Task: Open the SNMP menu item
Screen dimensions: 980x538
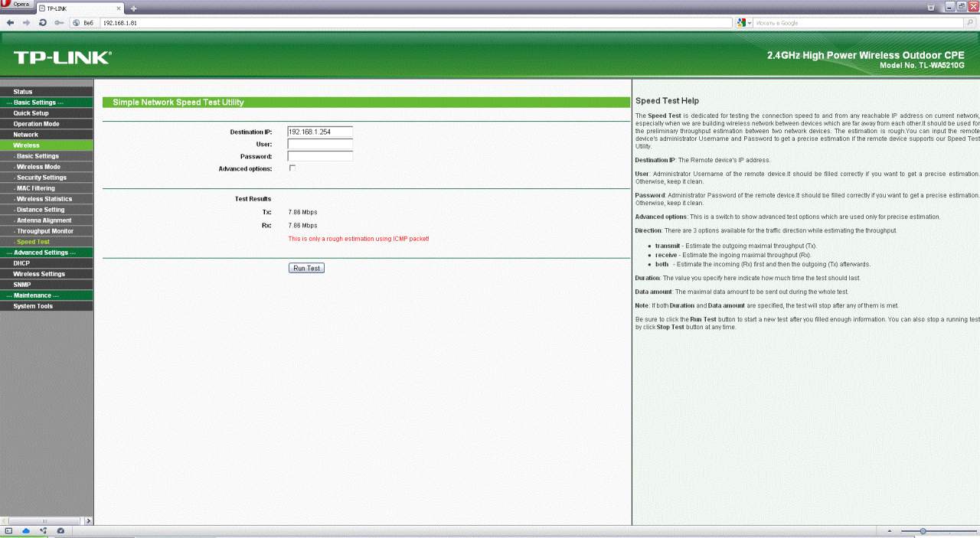Action: coord(47,285)
